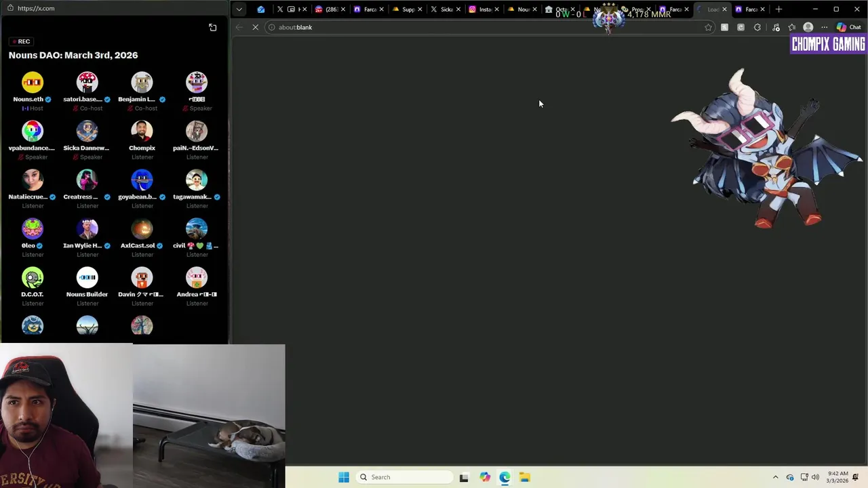868x488 pixels.
Task: Open Chompix listener avatar
Action: tap(142, 131)
